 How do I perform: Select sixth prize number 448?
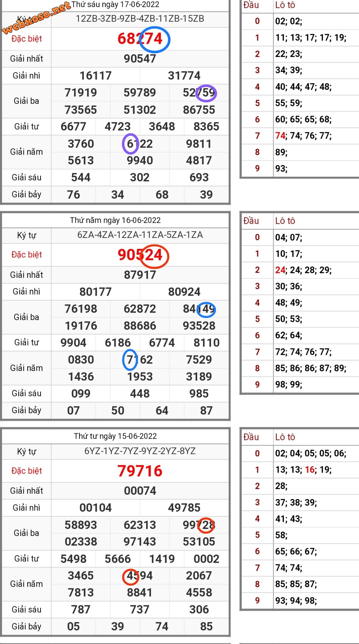coord(140,394)
